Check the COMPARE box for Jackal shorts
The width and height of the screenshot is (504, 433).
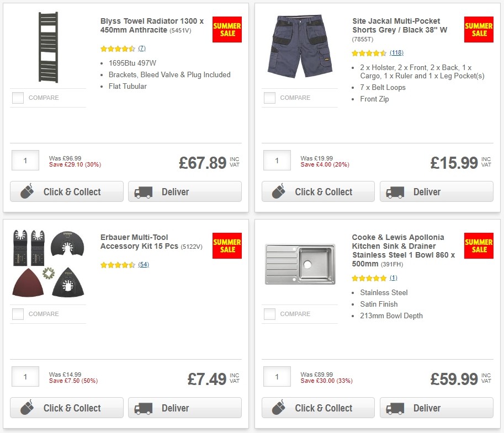[x=269, y=98]
